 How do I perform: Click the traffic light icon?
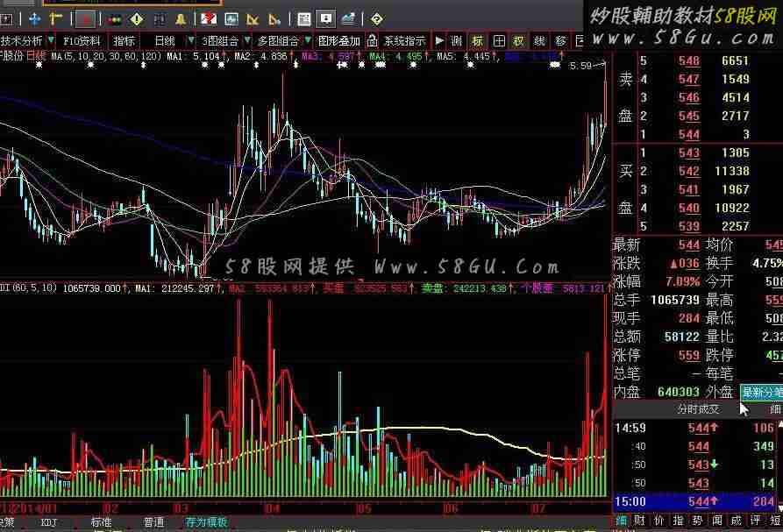click(116, 20)
